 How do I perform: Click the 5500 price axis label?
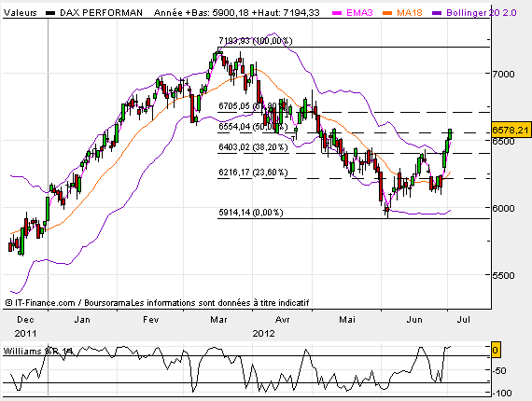pyautogui.click(x=503, y=275)
